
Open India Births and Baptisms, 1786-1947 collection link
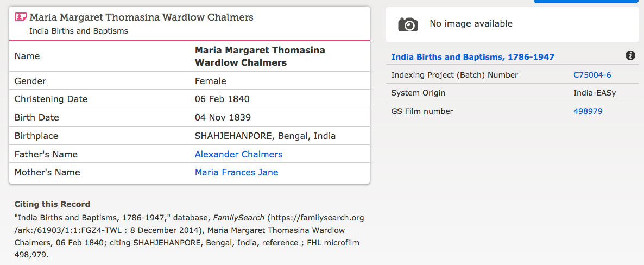tap(472, 56)
